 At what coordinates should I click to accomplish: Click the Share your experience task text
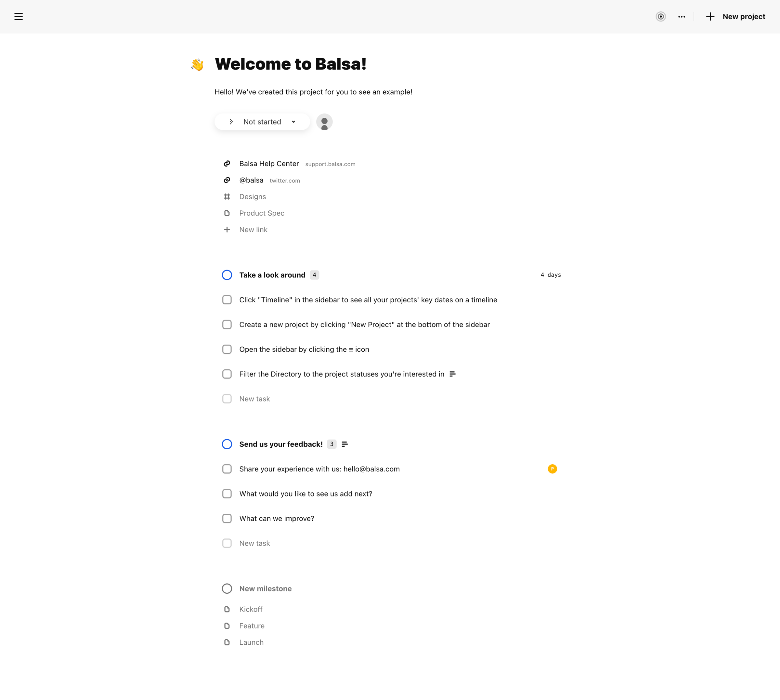point(319,469)
